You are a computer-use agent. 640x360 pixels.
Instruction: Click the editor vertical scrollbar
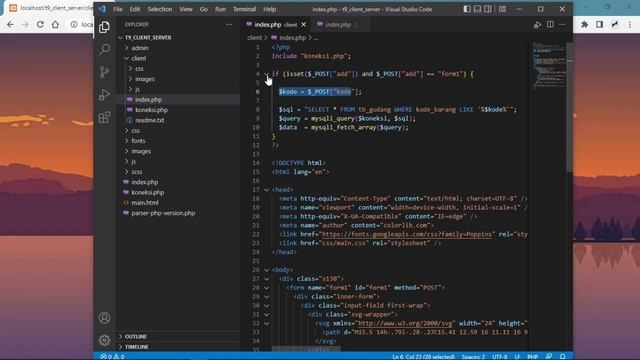569,106
